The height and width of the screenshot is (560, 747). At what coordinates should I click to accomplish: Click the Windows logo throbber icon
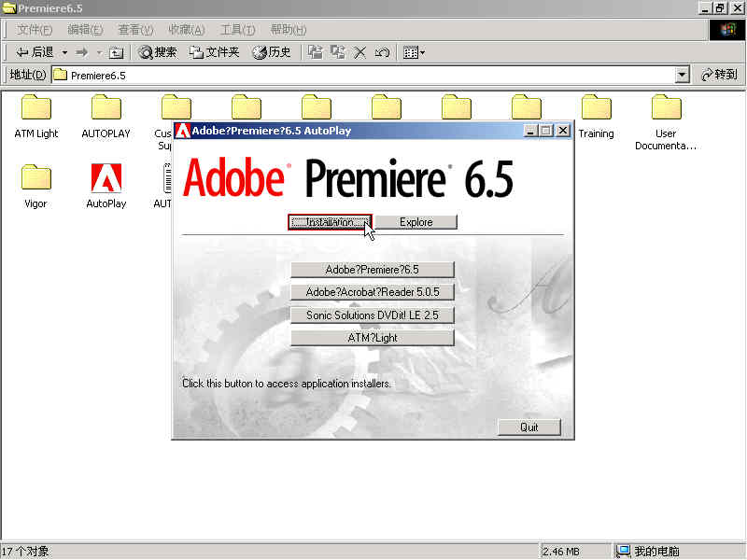point(727,30)
